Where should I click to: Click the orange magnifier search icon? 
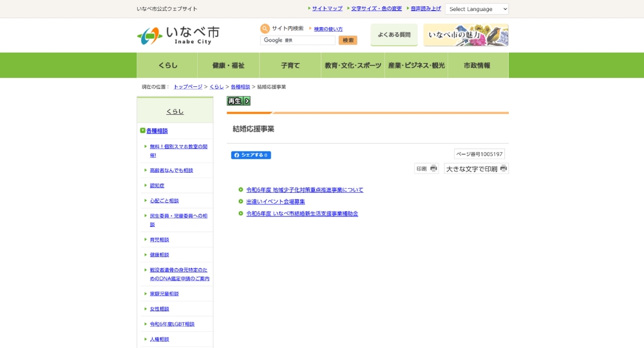point(265,28)
